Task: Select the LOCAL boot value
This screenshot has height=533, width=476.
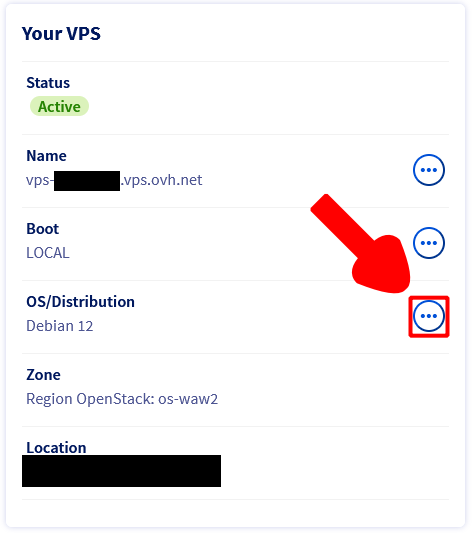Action: tap(48, 253)
